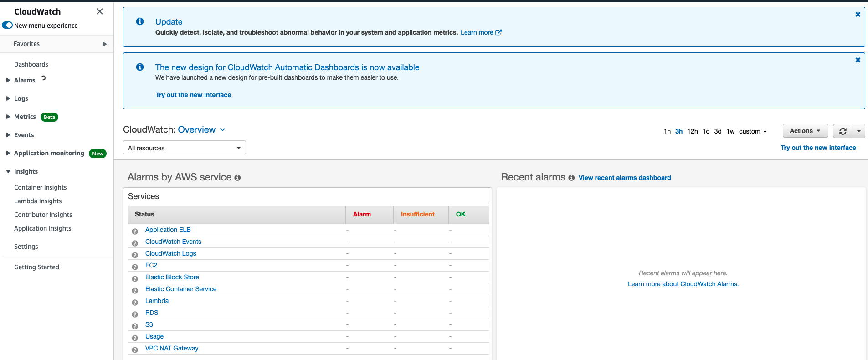Dismiss the Update banner with its X icon

point(858,15)
